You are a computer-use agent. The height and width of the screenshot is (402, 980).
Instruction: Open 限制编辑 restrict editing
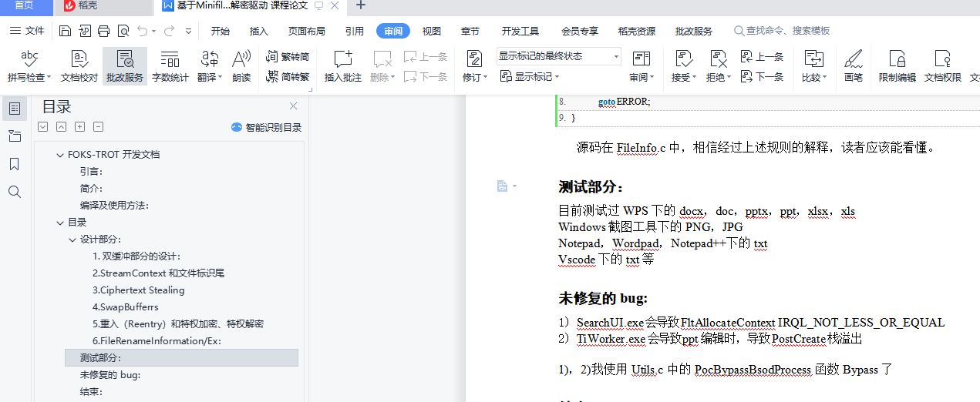(897, 66)
